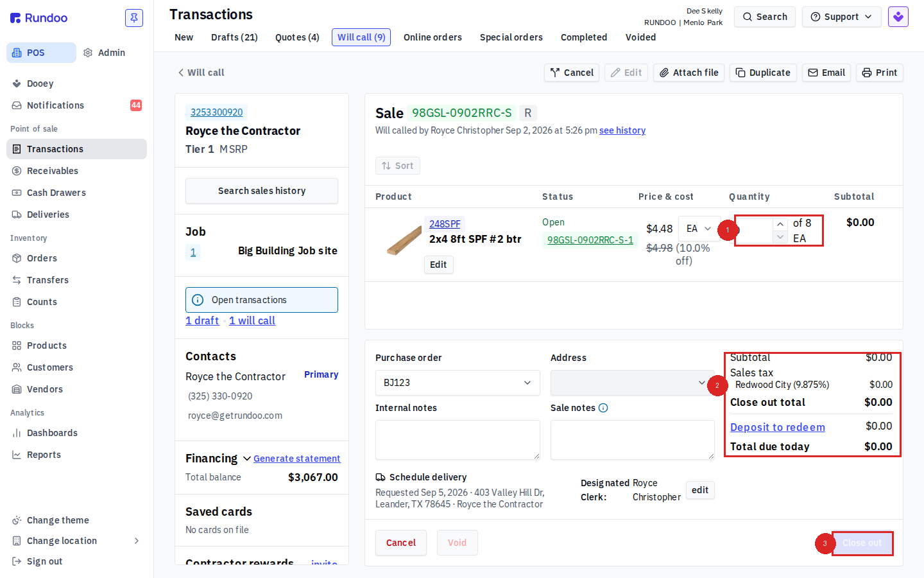This screenshot has width=924, height=578.
Task: Click the 2x4 lumber product thumbnail
Action: pyautogui.click(x=404, y=240)
